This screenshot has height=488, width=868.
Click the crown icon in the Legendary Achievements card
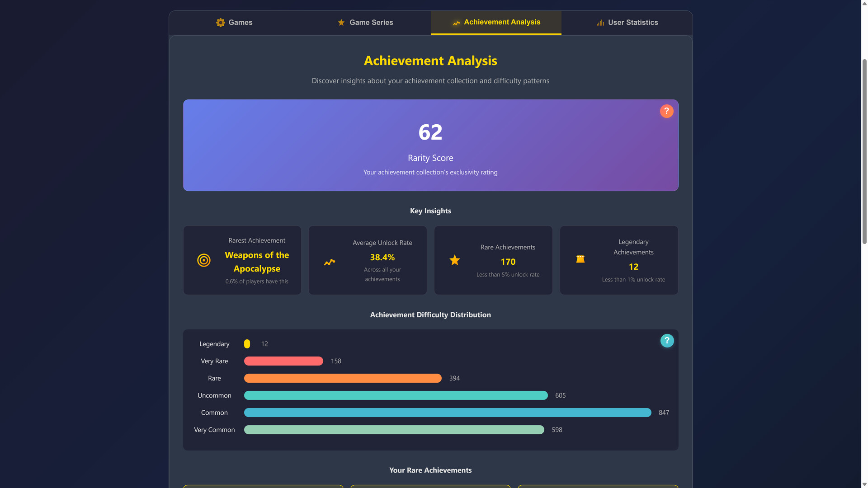[x=580, y=259]
